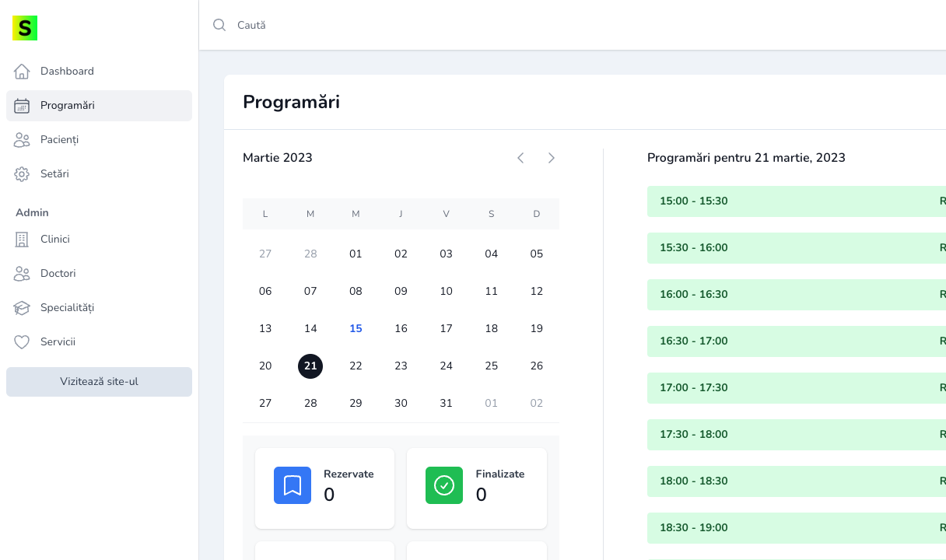Open the Servicii admin page
The image size is (946, 560).
click(x=99, y=342)
